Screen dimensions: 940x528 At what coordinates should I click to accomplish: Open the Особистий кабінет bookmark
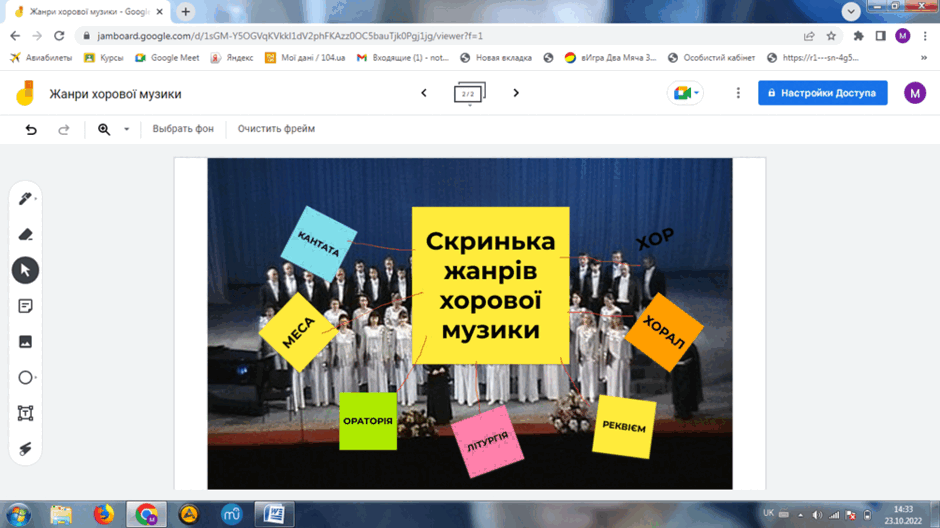pyautogui.click(x=712, y=58)
